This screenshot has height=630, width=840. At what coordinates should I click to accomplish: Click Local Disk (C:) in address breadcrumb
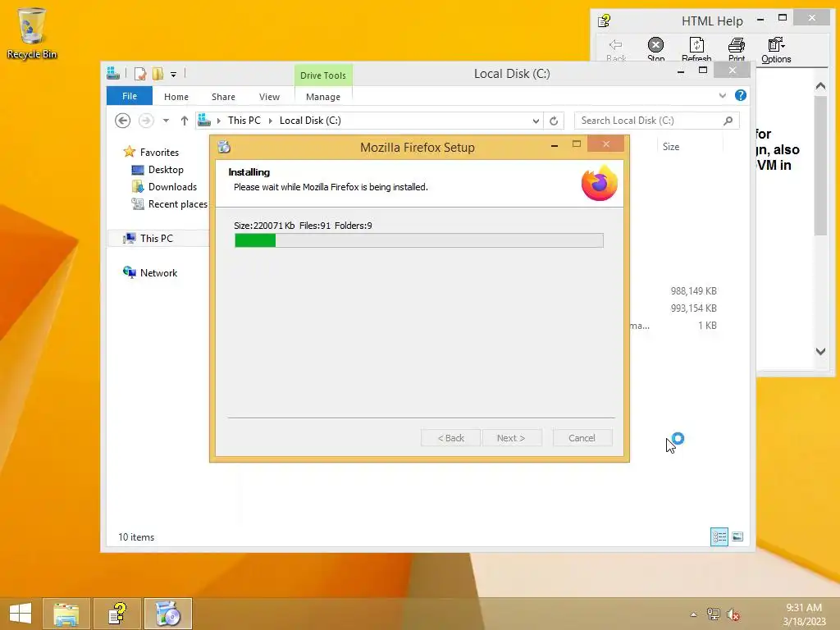310,121
